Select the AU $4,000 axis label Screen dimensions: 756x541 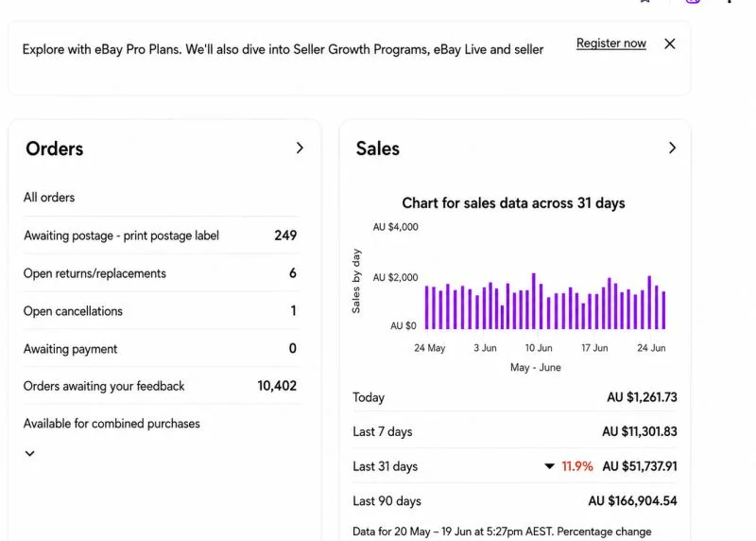395,227
